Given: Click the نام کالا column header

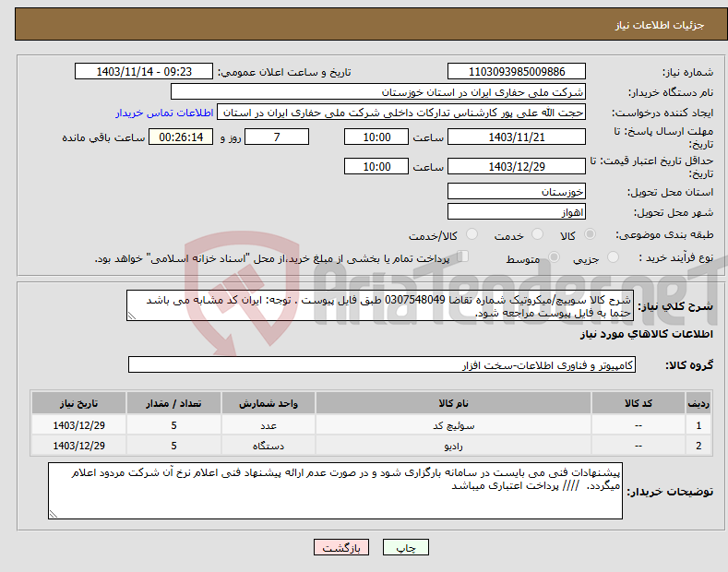Looking at the screenshot, I should (x=453, y=403).
